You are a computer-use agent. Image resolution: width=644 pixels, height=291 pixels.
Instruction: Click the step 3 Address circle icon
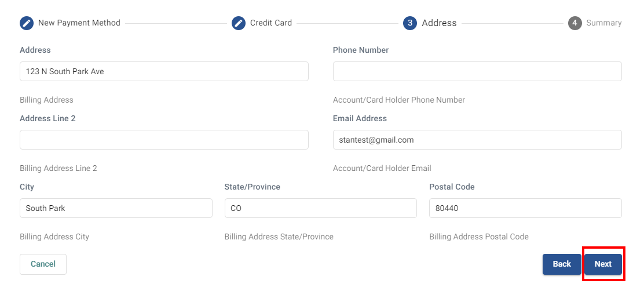pyautogui.click(x=410, y=23)
